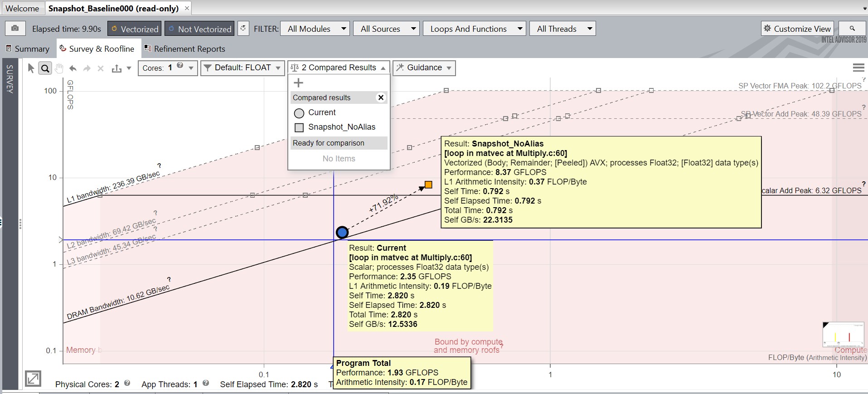Click the export chart icon
This screenshot has width=868, height=394.
click(117, 68)
